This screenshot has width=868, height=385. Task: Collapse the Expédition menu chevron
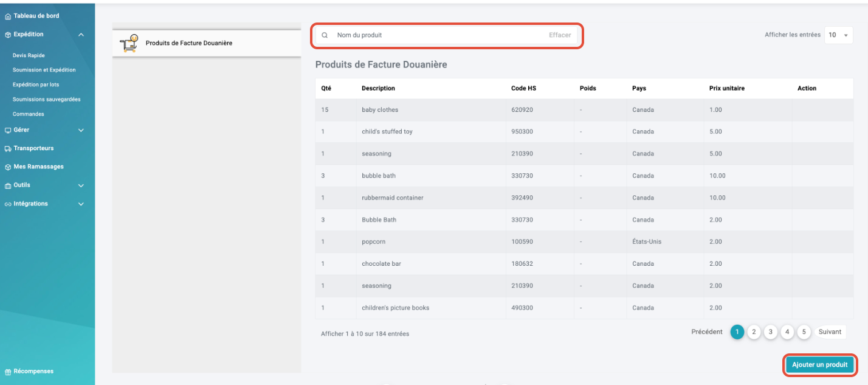click(x=81, y=35)
